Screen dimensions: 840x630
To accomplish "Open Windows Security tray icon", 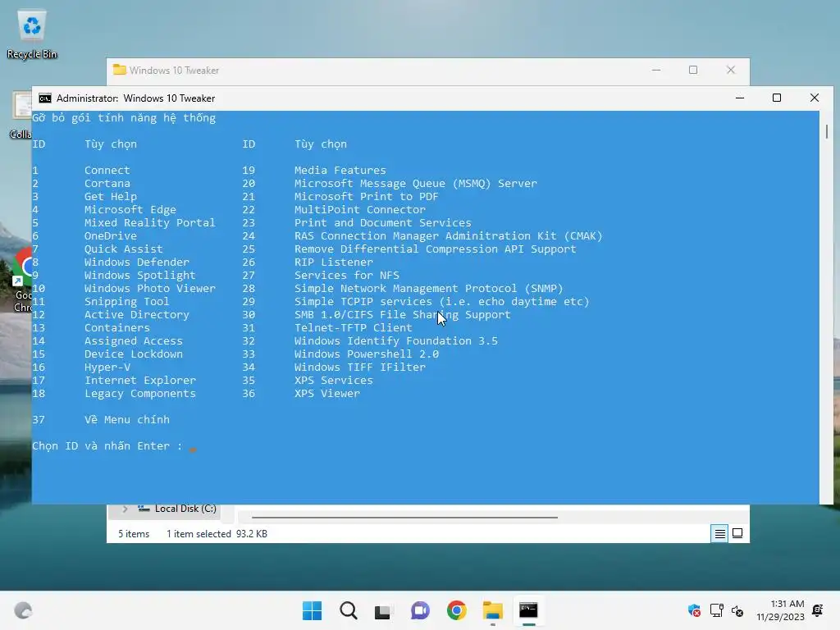I will click(x=694, y=610).
